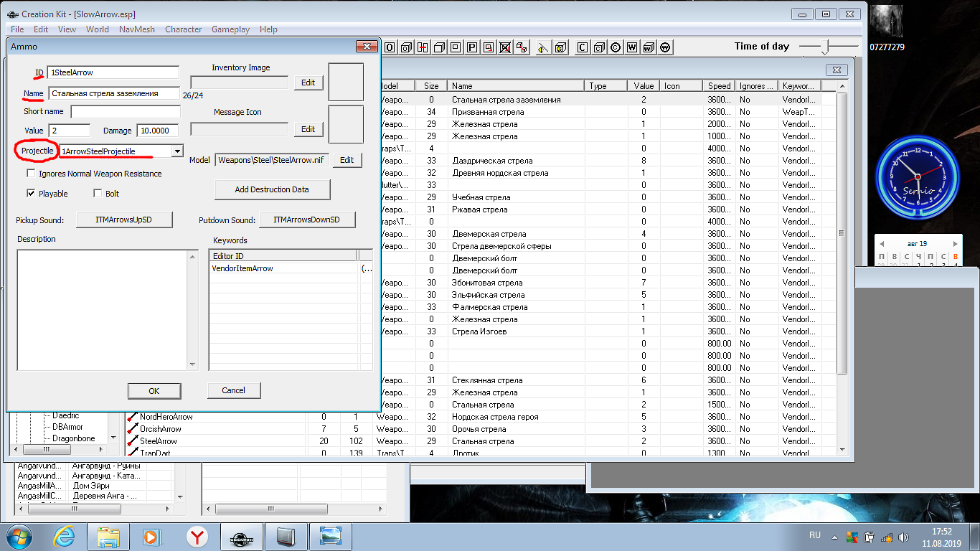Click the light cone toolbar icon
Viewport: 980px width, 551px height.
542,47
